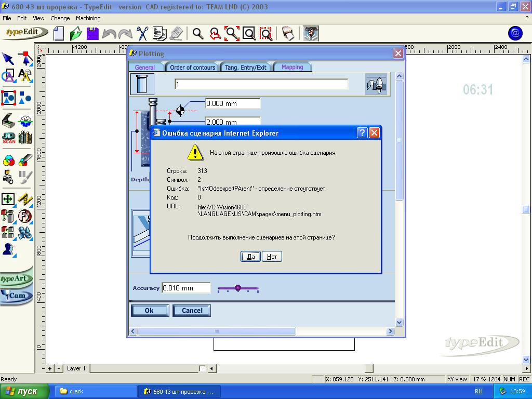The height and width of the screenshot is (399, 532).
Task: Open the View menu
Action: click(38, 18)
